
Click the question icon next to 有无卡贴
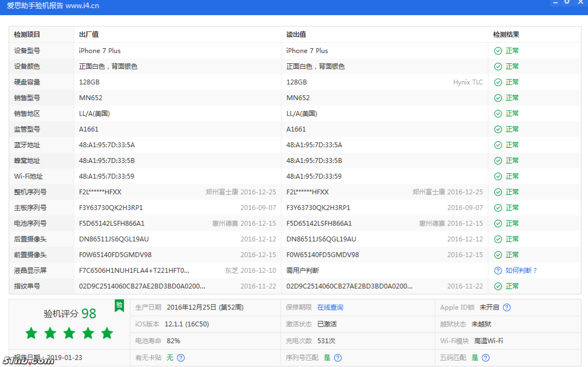click(181, 358)
